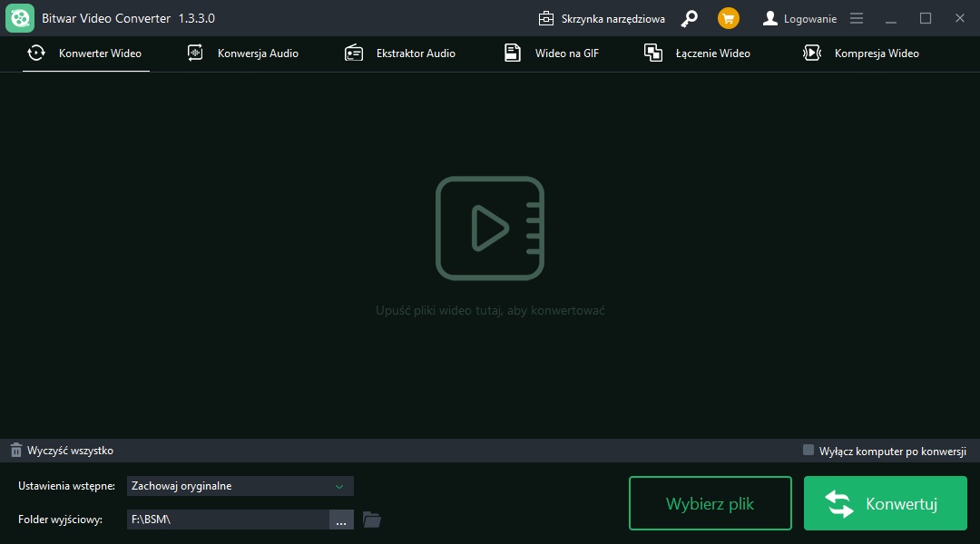Open the Wideo na GIF tab
Screen dimensions: 980x544
[x=552, y=53]
